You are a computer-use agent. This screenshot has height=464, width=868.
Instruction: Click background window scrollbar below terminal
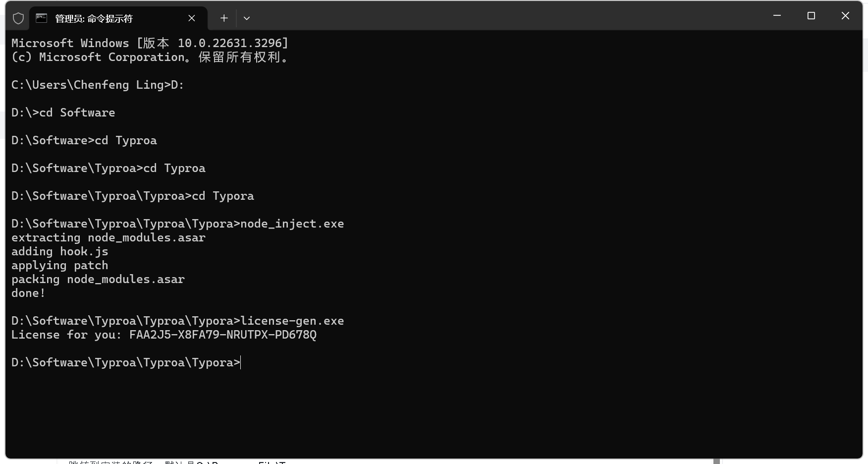tap(716, 461)
